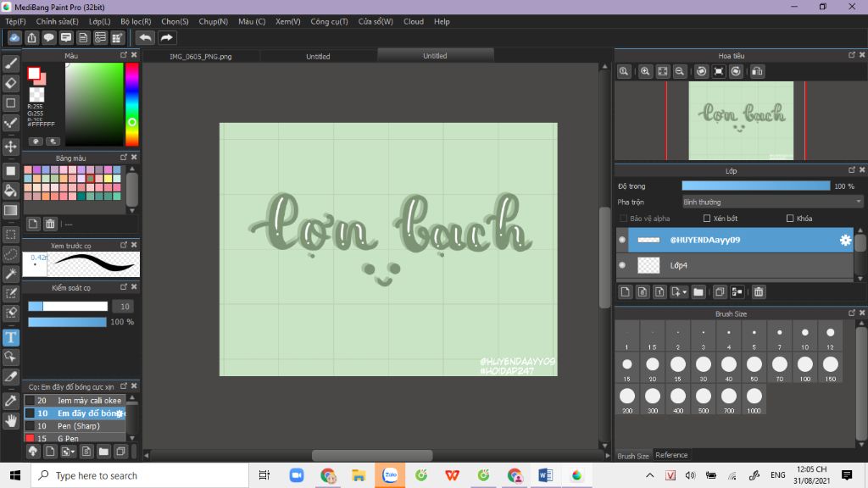868x488 pixels.
Task: Duplicate the current layer
Action: 720,291
